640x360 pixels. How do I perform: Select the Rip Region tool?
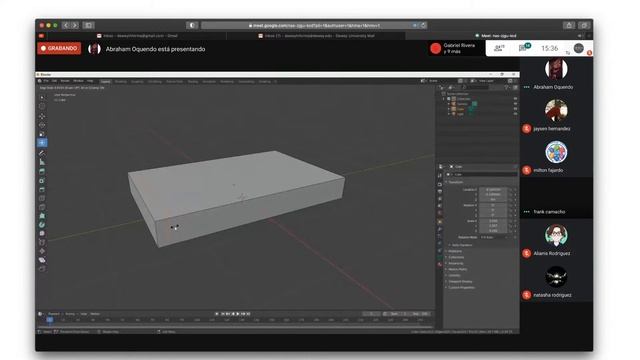[42, 269]
